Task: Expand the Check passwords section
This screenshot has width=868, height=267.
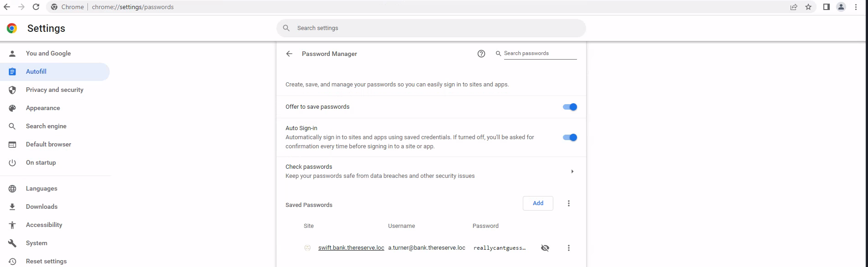Action: pos(572,171)
